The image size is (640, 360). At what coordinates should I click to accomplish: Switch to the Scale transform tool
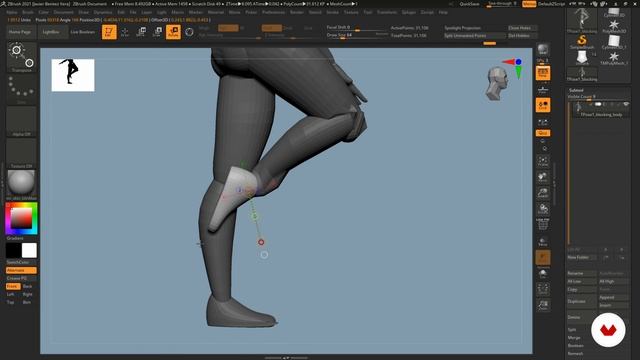point(157,32)
